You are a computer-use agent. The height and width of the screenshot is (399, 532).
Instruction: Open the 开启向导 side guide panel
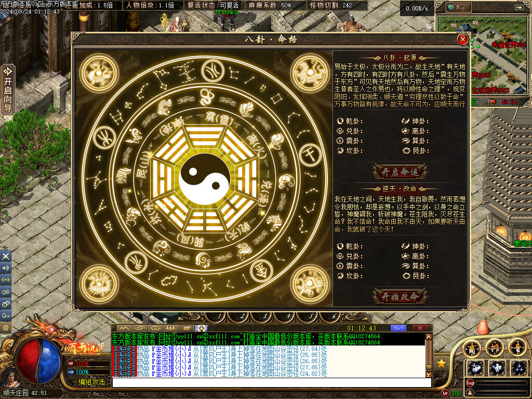(x=8, y=89)
